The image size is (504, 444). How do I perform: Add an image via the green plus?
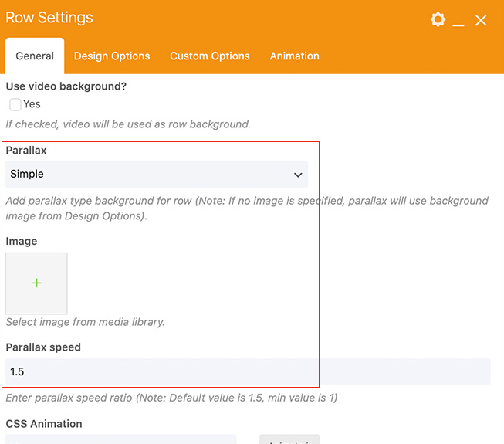point(36,283)
